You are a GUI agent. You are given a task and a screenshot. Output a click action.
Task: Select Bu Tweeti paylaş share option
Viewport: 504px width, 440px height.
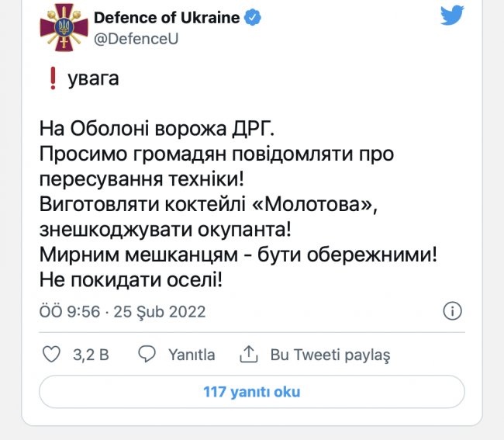[330, 355]
